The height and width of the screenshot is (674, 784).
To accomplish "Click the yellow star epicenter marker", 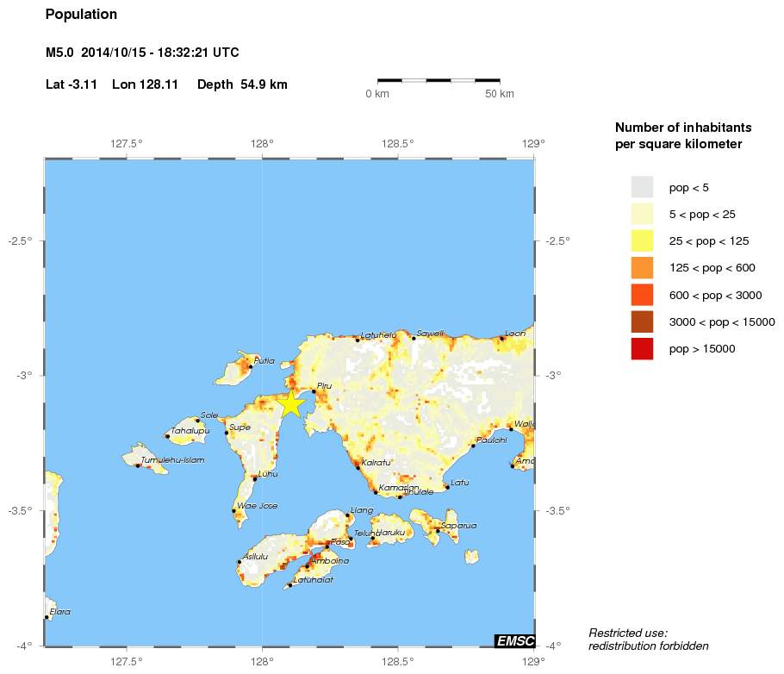I will (x=291, y=403).
